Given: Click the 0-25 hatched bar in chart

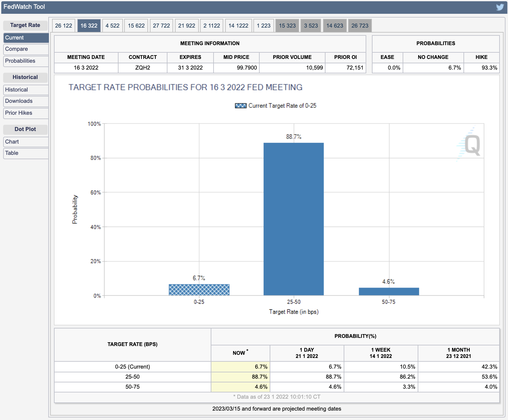Looking at the screenshot, I should pyautogui.click(x=199, y=290).
